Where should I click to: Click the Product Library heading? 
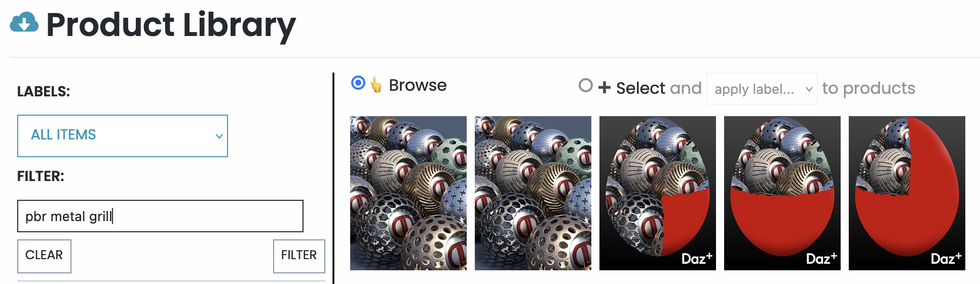pyautogui.click(x=171, y=25)
